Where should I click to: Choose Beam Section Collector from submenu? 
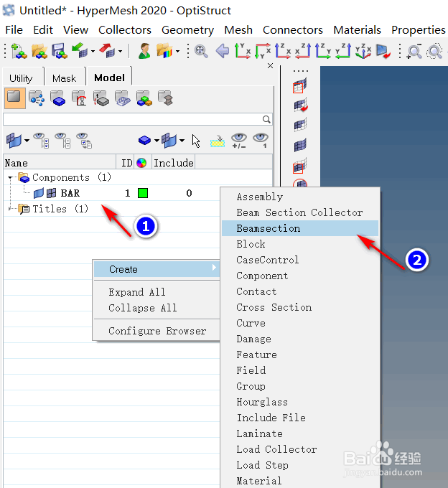(x=299, y=212)
